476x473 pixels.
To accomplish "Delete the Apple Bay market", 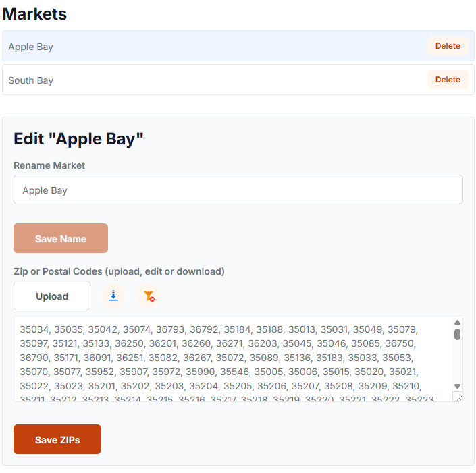I will 447,46.
